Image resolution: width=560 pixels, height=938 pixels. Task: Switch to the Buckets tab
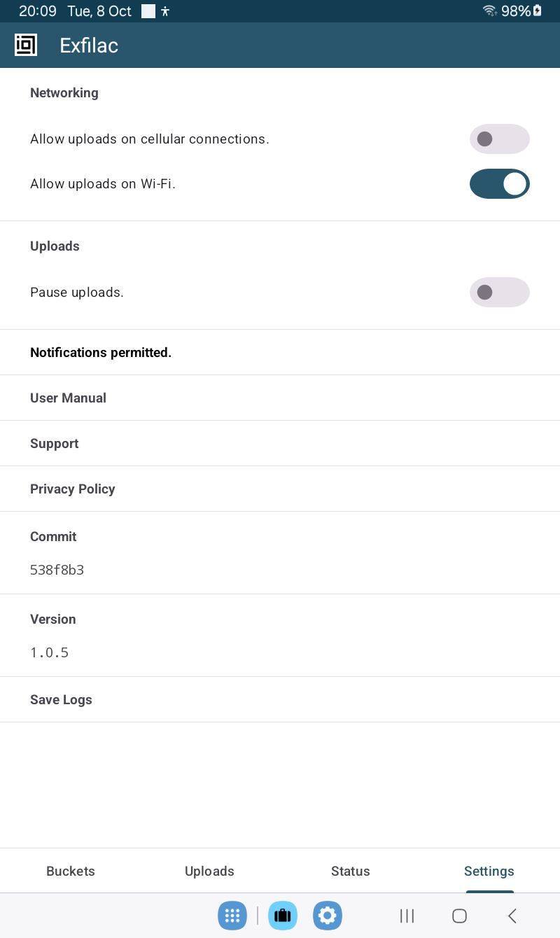[70, 871]
